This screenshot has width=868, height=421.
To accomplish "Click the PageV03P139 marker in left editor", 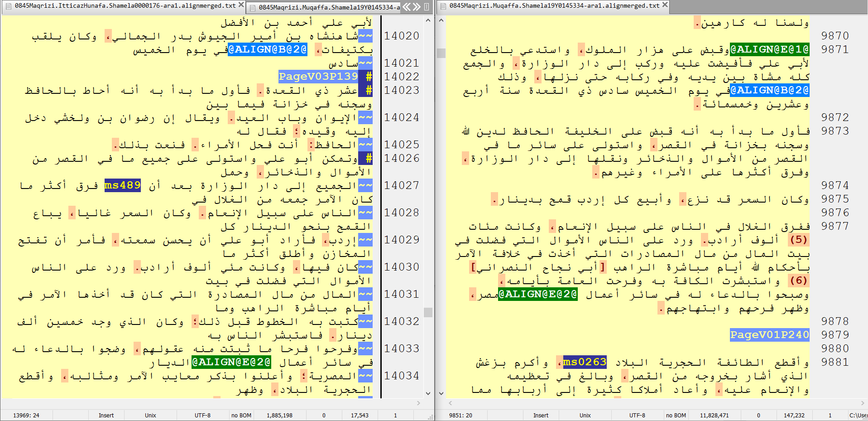I will pyautogui.click(x=318, y=77).
